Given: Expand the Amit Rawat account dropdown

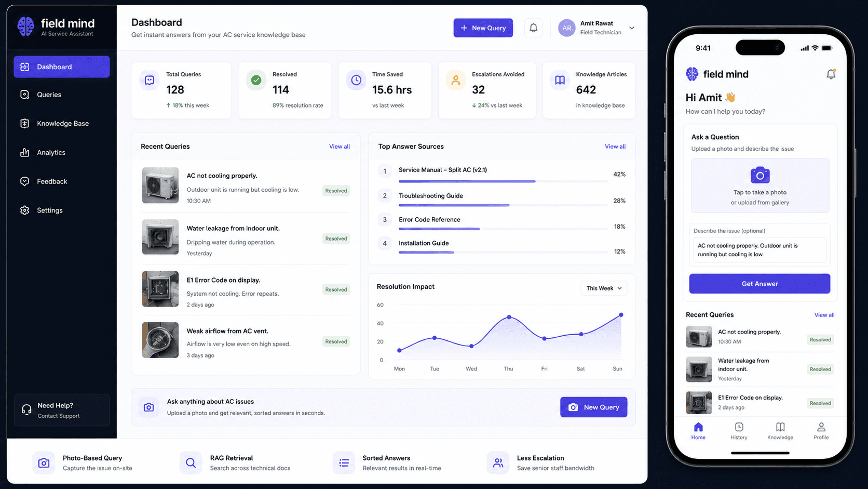Looking at the screenshot, I should click(x=632, y=28).
